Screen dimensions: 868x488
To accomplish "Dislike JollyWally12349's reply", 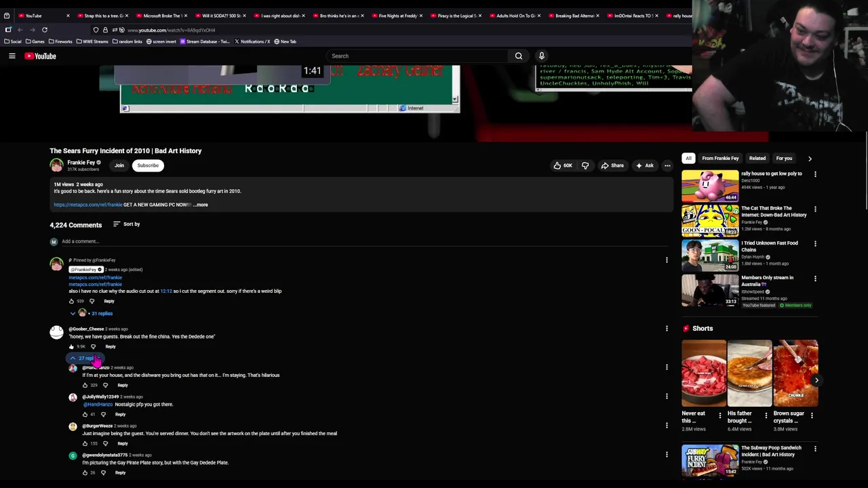I will 103,414.
